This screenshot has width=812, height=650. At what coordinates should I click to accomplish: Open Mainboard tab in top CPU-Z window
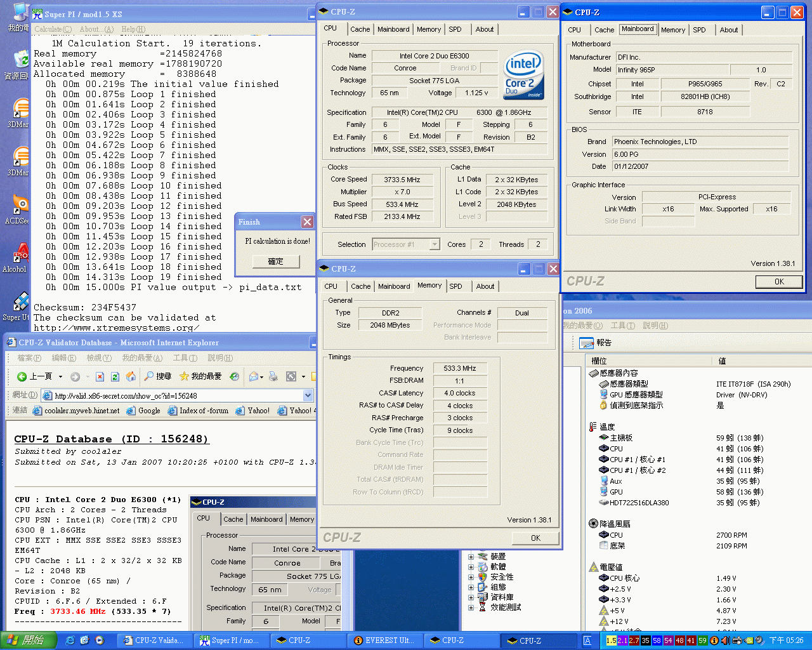pos(393,29)
